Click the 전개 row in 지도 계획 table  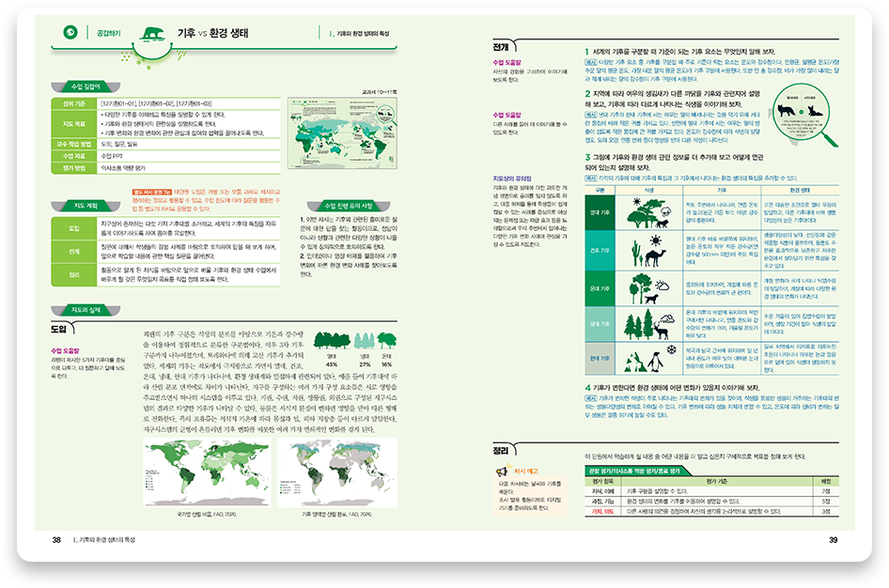165,252
